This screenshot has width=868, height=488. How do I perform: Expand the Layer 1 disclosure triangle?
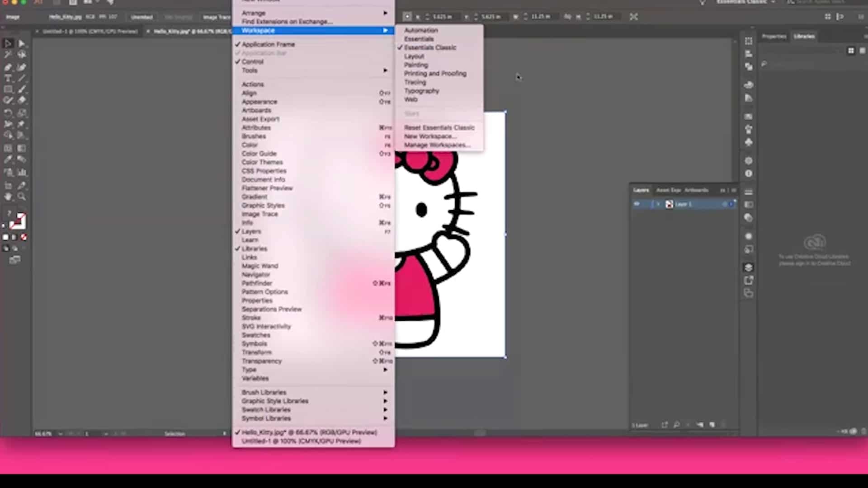click(658, 204)
